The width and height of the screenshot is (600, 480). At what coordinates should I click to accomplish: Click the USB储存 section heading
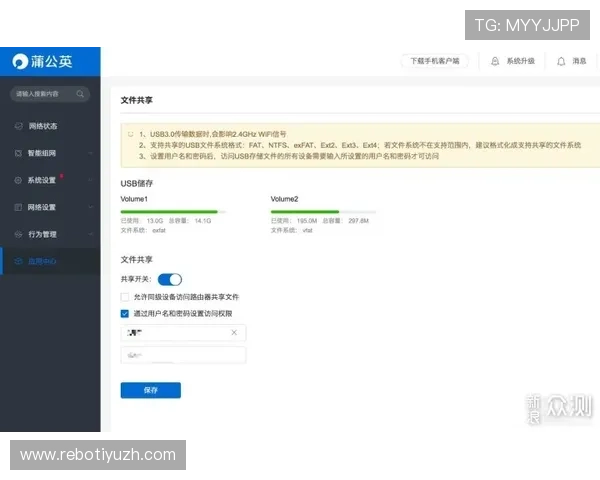click(137, 184)
